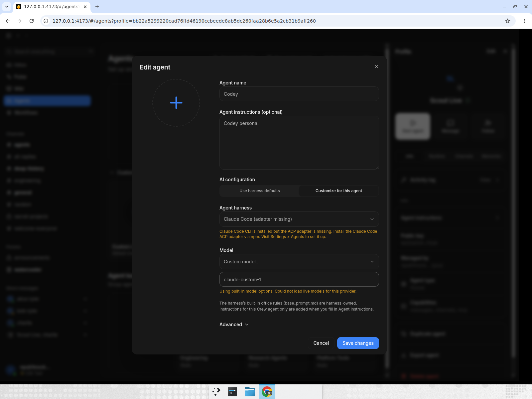Click the 'AI configuration' heading
This screenshot has height=399, width=532.
click(237, 180)
